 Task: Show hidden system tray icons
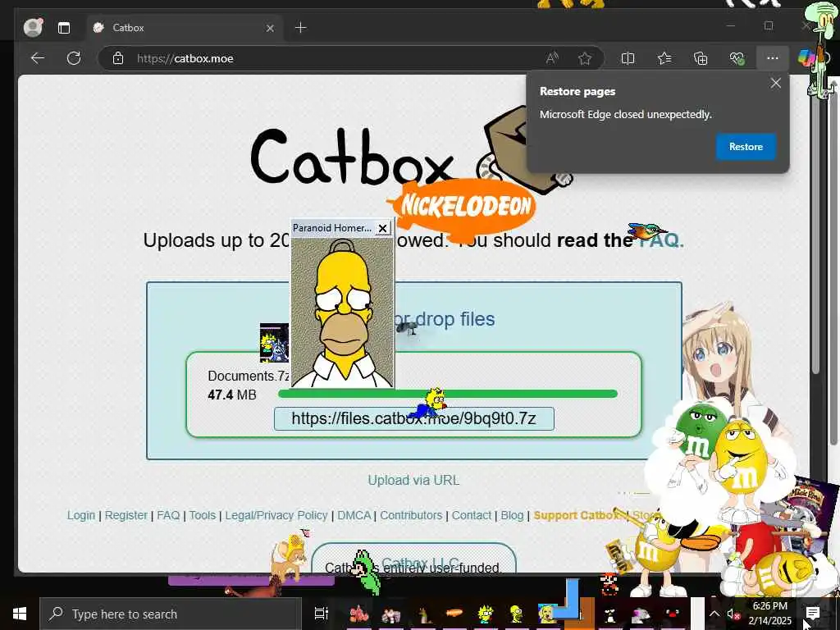(x=714, y=614)
